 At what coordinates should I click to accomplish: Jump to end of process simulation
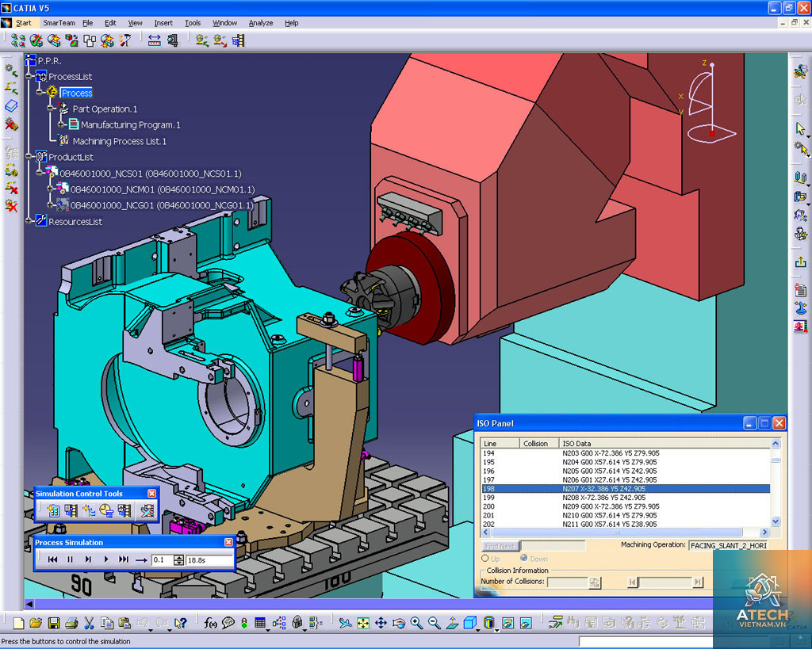(123, 559)
